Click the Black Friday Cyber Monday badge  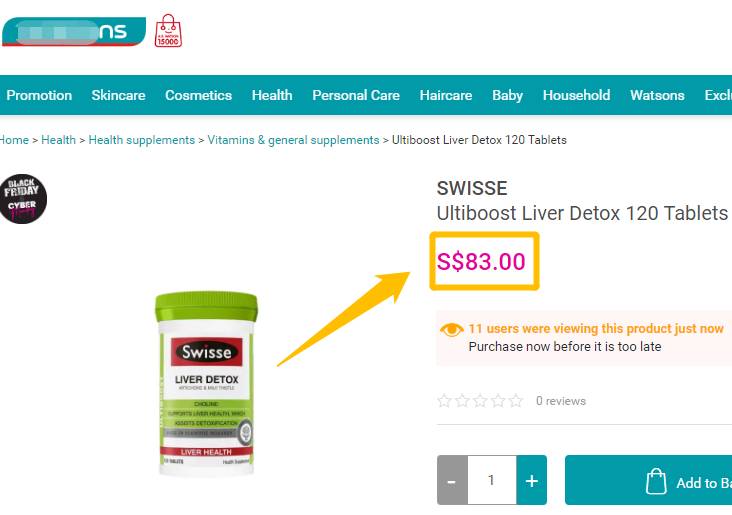click(23, 199)
